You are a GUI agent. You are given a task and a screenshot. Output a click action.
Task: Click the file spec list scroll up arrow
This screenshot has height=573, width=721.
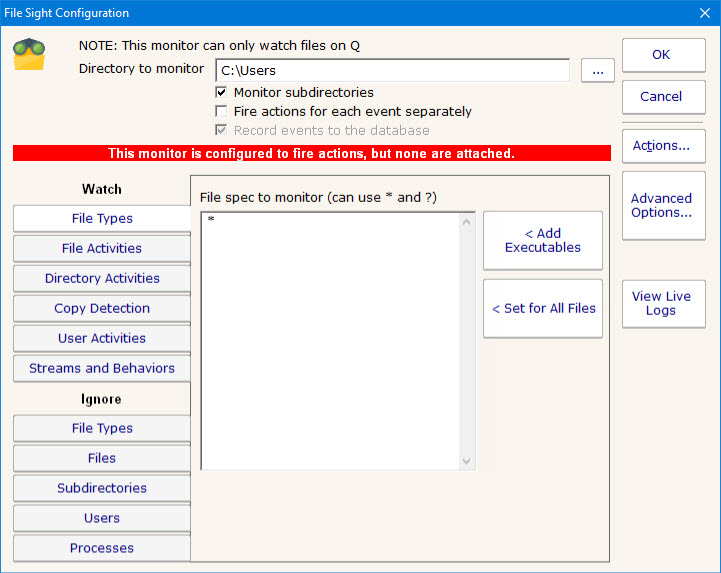coord(466,221)
